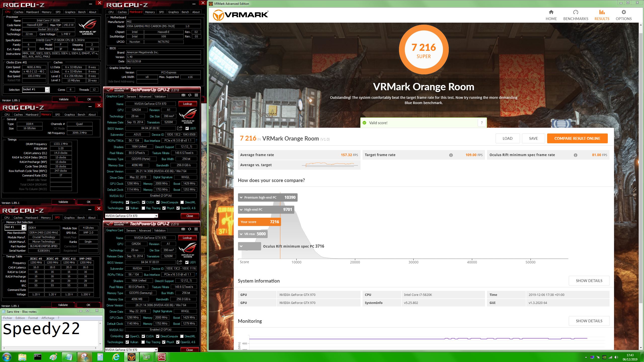Export BIOS in upper GPU-Z window
Viewport: 644px width, 362px height.
coord(180,128)
